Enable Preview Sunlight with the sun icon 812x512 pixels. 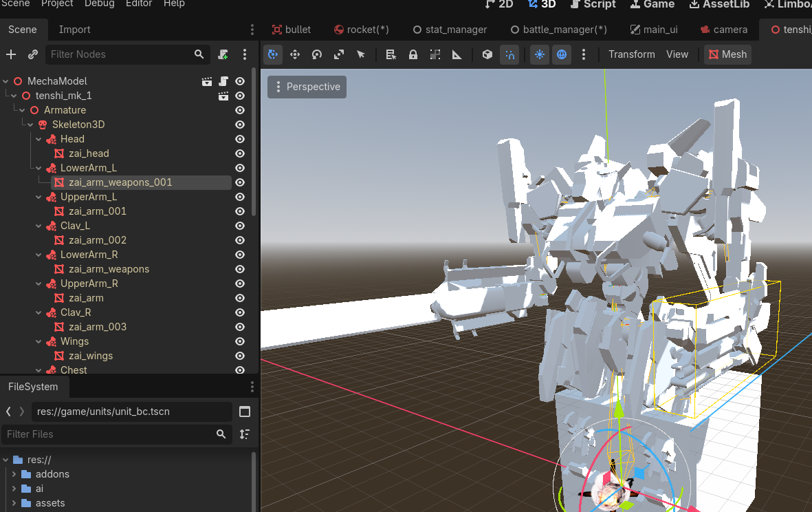click(x=539, y=54)
